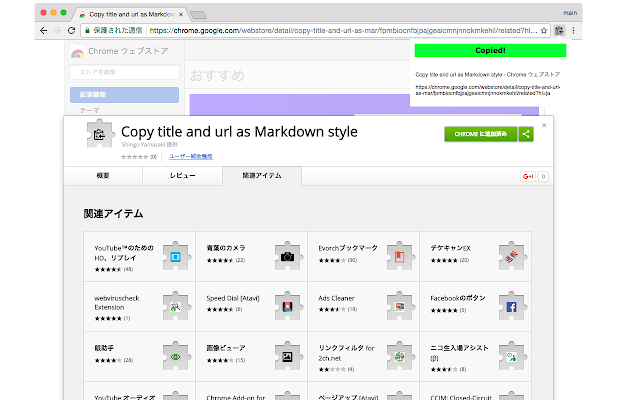Click the Ads Cleaner title text
This screenshot has height=400, width=640.
[336, 298]
